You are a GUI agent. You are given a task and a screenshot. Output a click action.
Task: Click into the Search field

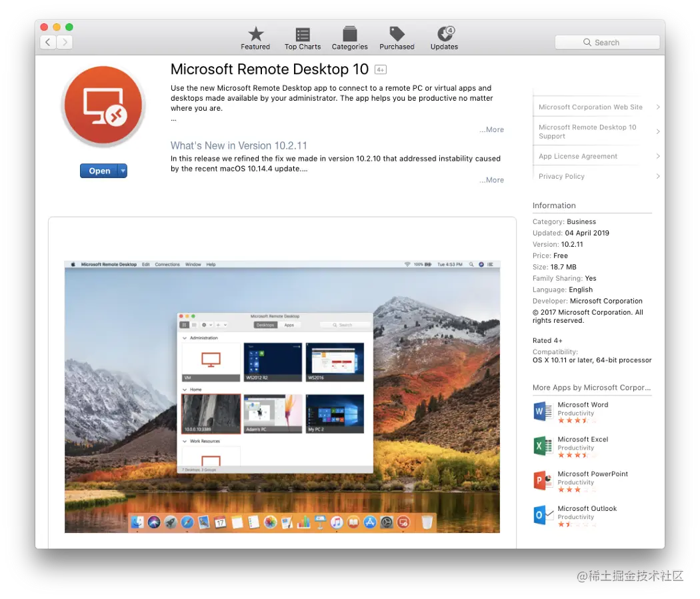(607, 43)
